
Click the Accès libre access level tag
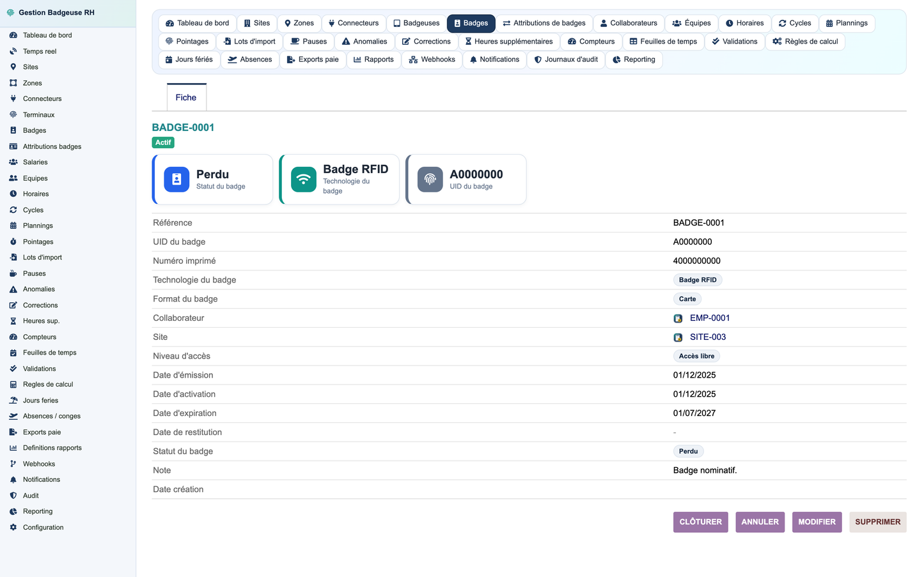click(696, 356)
